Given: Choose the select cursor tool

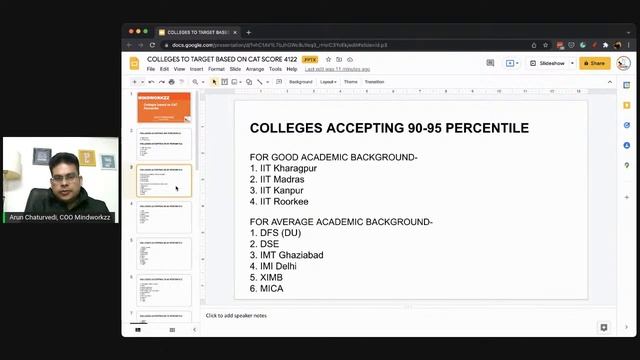Looking at the screenshot, I should pyautogui.click(x=214, y=82).
